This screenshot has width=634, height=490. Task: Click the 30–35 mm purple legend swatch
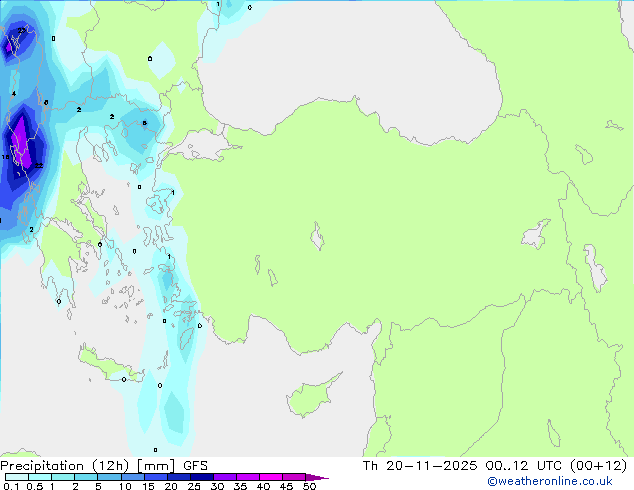pyautogui.click(x=225, y=477)
